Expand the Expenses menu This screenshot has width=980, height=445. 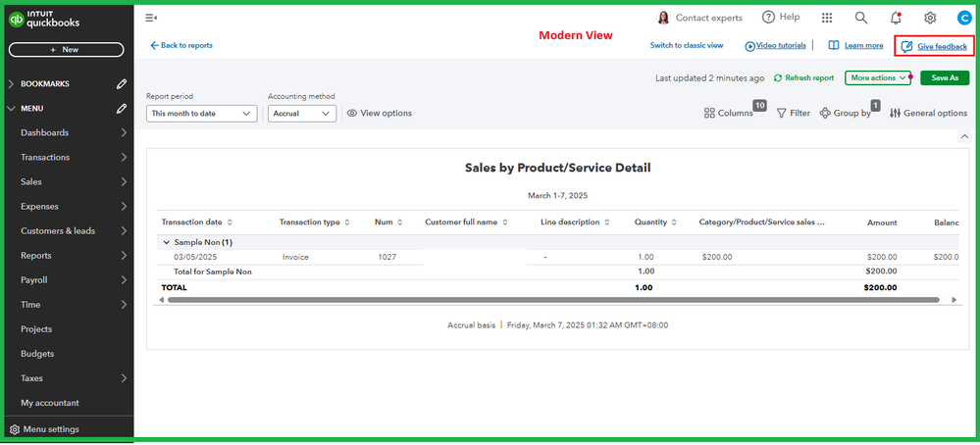(x=124, y=207)
